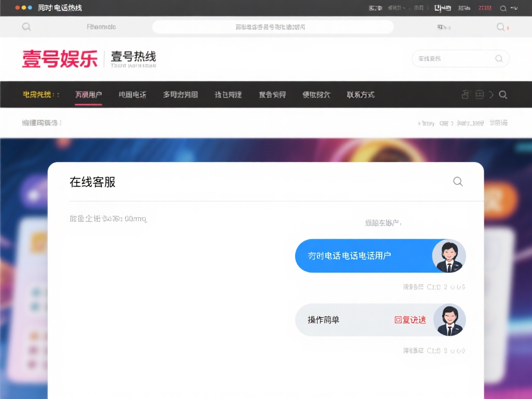Click inside the main search input field at top

click(272, 26)
